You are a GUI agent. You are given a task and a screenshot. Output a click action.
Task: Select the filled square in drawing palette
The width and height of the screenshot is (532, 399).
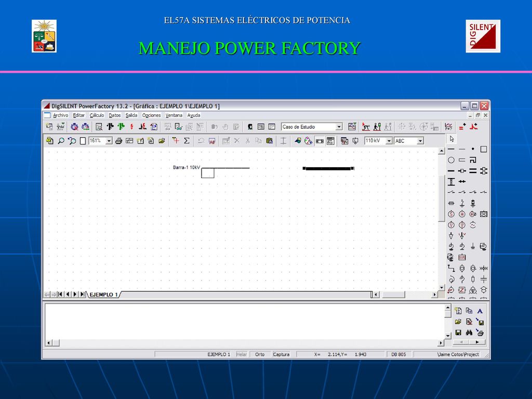tap(484, 149)
